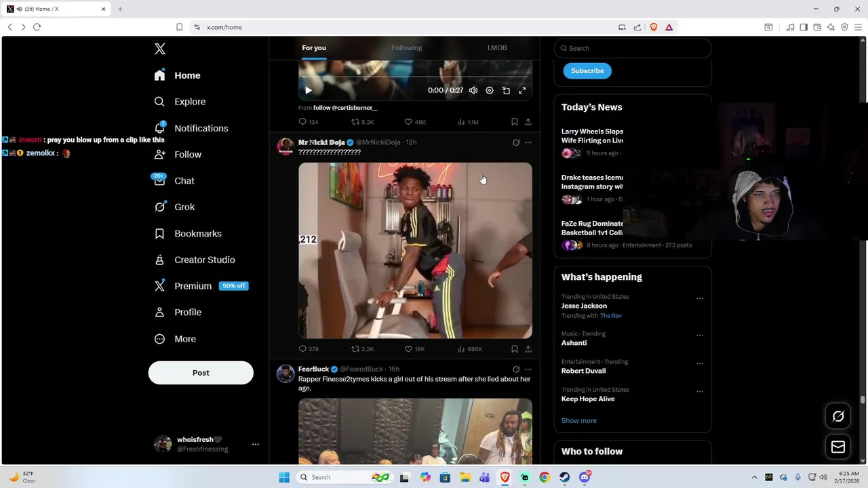Open Profile page

pyautogui.click(x=178, y=312)
